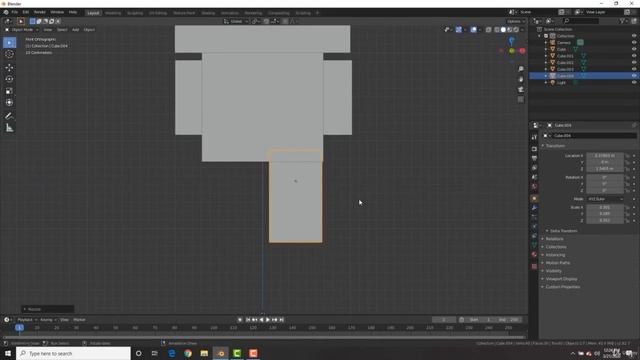
Task: Select the Scale tool
Action: [9, 91]
